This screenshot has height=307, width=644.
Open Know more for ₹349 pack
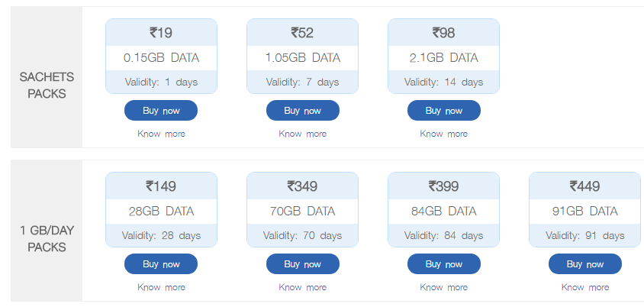pos(303,287)
